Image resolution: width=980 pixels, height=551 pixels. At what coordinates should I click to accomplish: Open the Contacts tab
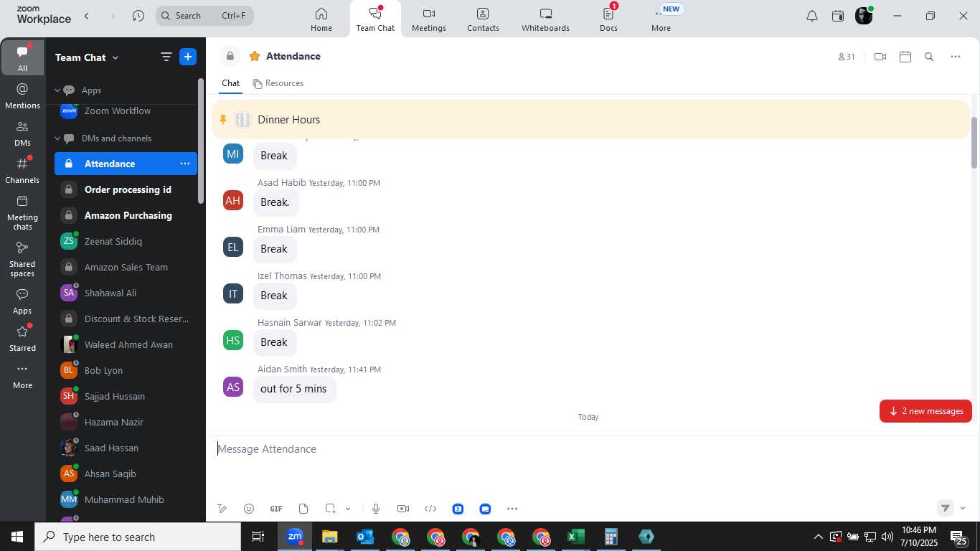point(483,19)
